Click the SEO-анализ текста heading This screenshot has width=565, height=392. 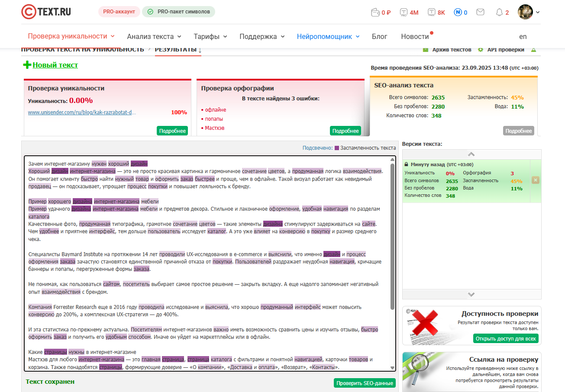tap(404, 85)
